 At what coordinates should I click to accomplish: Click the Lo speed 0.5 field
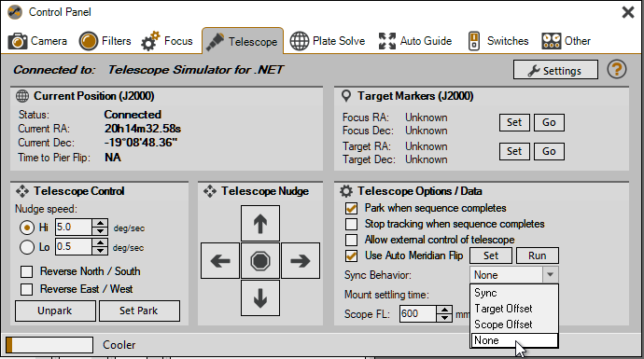(74, 246)
